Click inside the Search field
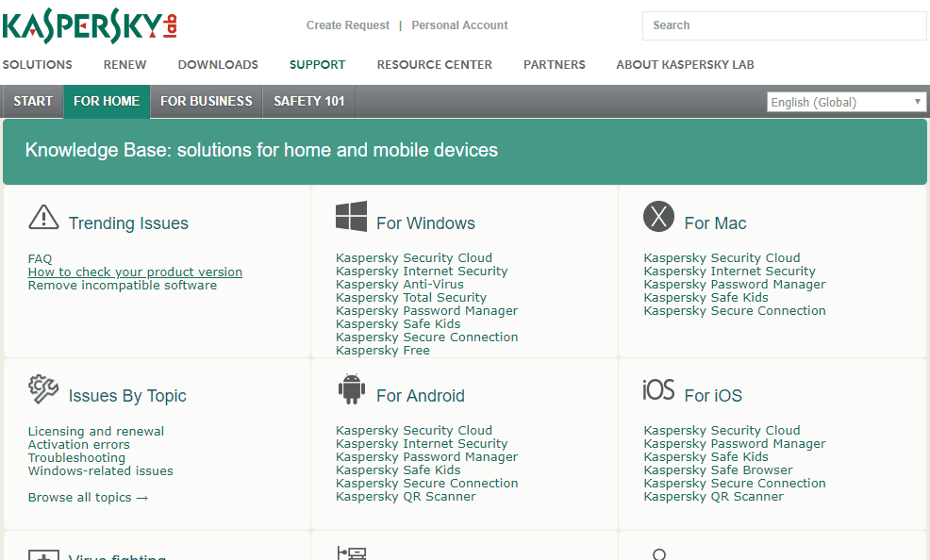Screen dimensions: 930x560 coord(784,25)
